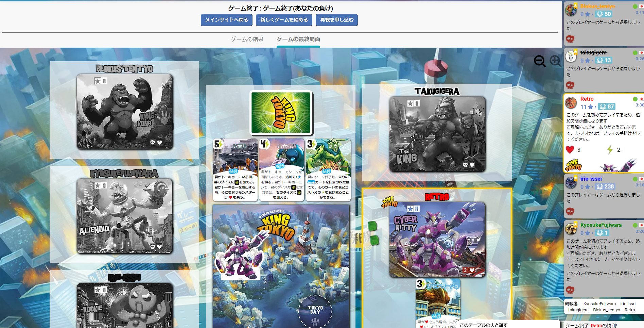Click the King Tokyo badge on Retro's board
The height and width of the screenshot is (328, 644).
[389, 201]
